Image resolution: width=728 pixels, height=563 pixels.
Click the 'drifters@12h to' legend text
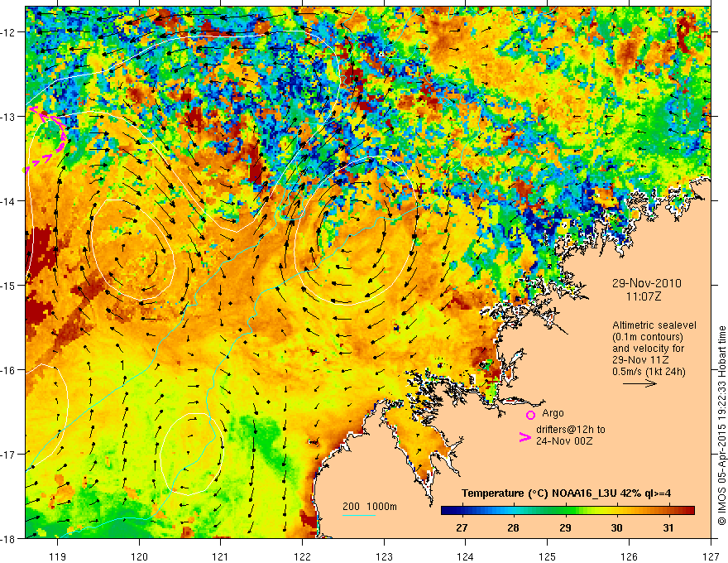(x=571, y=430)
